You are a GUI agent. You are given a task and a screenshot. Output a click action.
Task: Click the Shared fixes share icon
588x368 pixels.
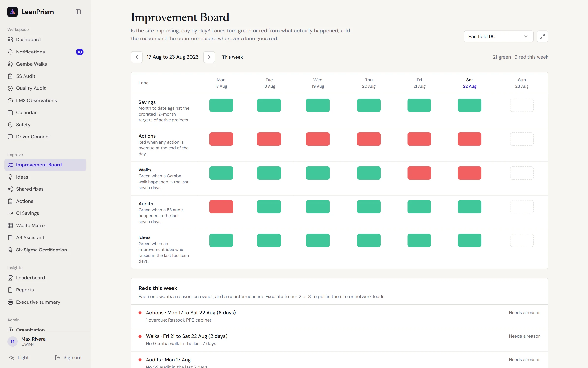point(10,189)
